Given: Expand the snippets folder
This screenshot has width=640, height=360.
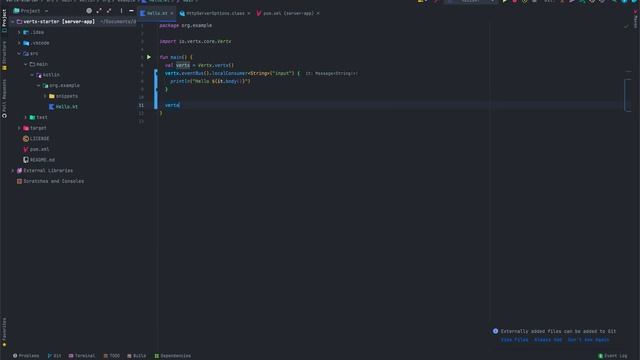Looking at the screenshot, I should (x=45, y=96).
